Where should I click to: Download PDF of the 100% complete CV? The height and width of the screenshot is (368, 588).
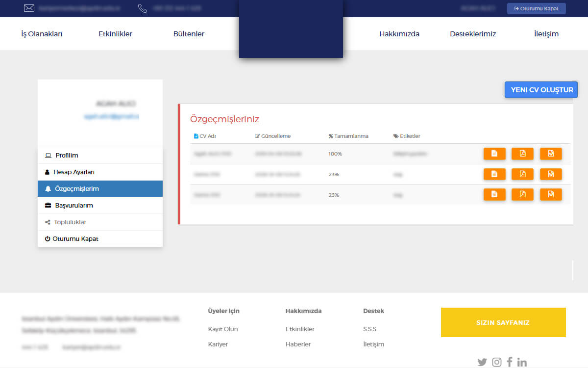click(x=522, y=154)
